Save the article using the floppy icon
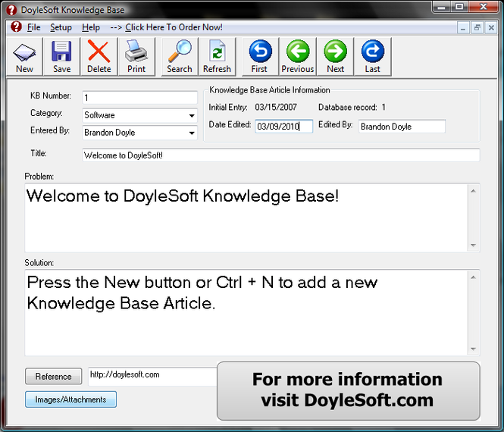The height and width of the screenshot is (432, 504). (61, 57)
